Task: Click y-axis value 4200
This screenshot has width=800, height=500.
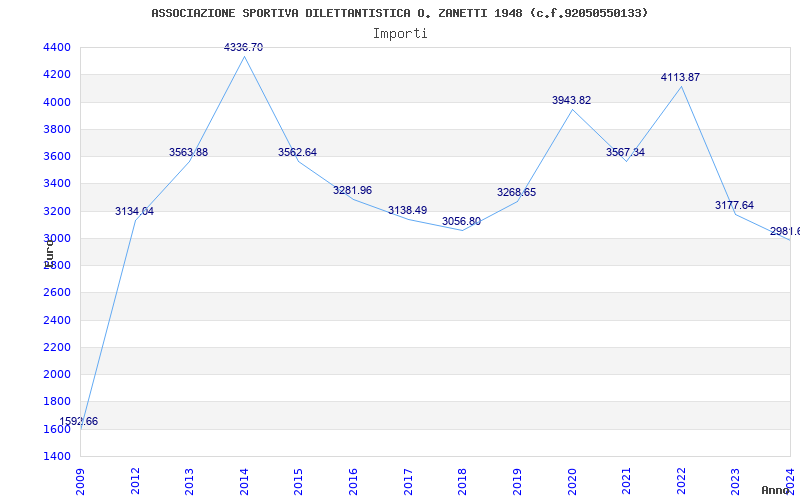Action: pos(57,74)
